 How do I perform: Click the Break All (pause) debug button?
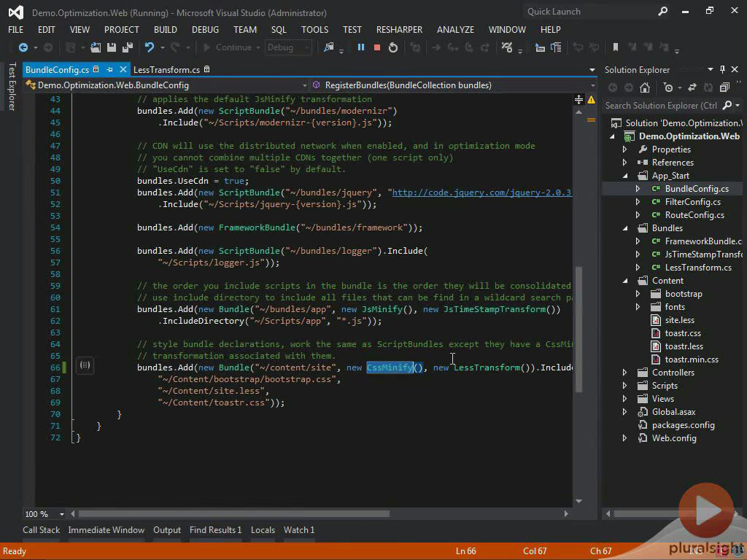pyautogui.click(x=360, y=47)
